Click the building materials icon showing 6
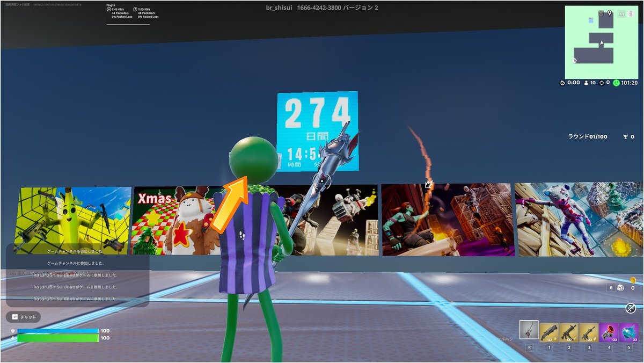The image size is (644, 363). pos(620,288)
